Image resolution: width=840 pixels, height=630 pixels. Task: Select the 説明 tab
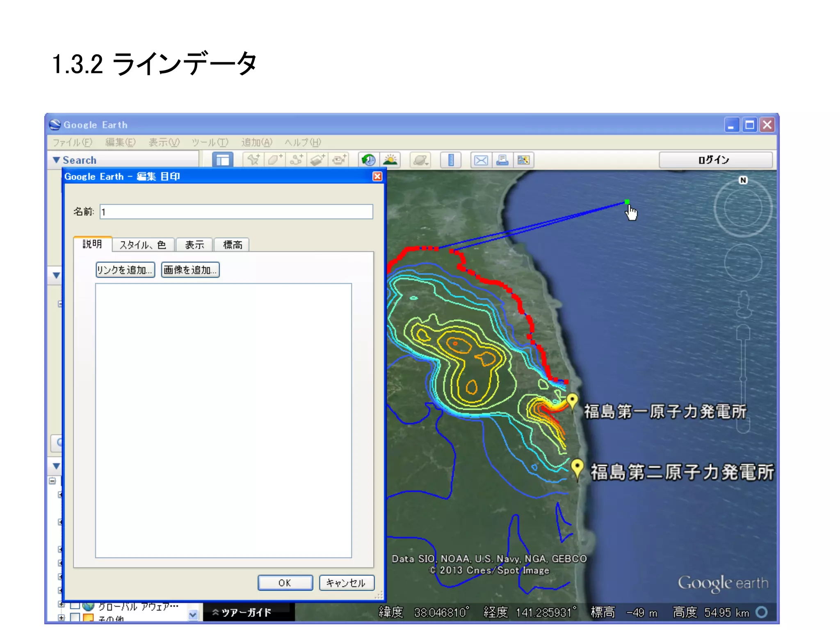[x=93, y=244]
